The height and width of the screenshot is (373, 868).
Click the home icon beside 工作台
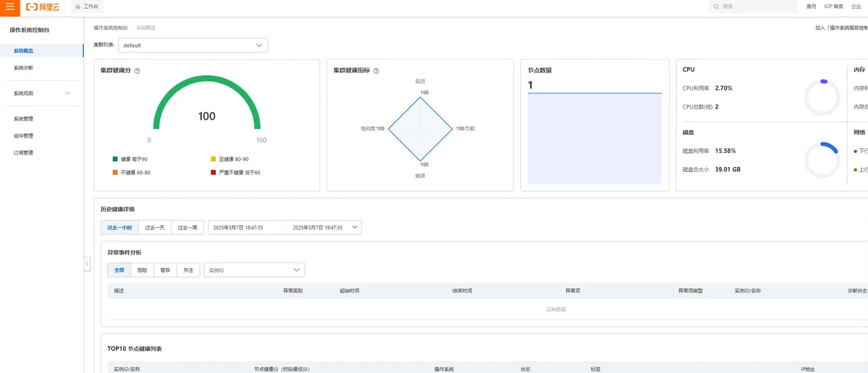tap(77, 6)
